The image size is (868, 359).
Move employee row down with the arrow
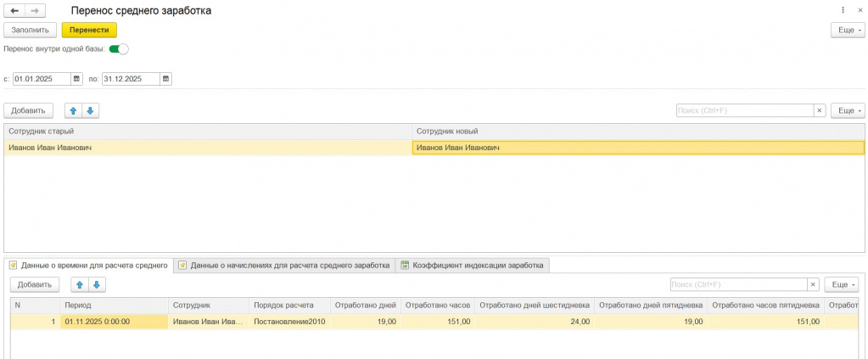(x=90, y=111)
